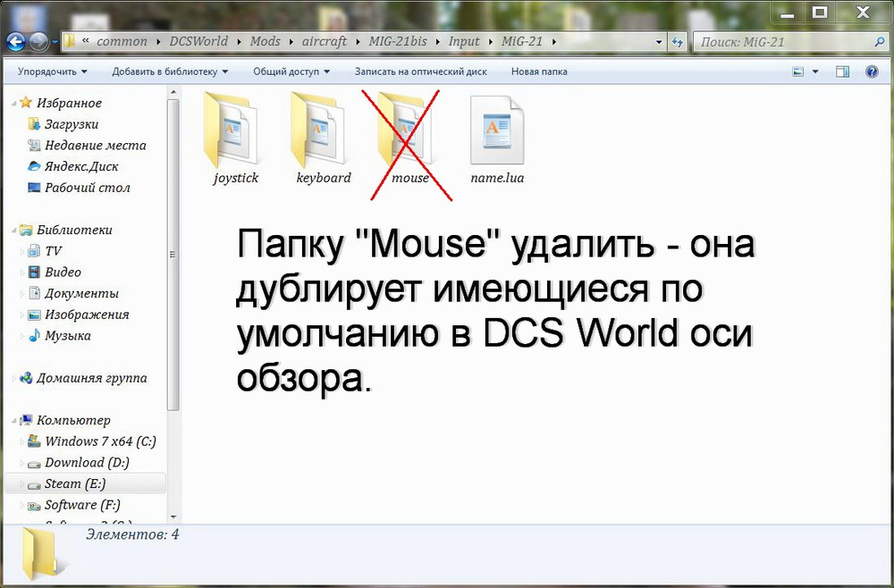Viewport: 894px width, 588px height.
Task: Click the refresh icon beside the address bar
Action: [x=679, y=41]
